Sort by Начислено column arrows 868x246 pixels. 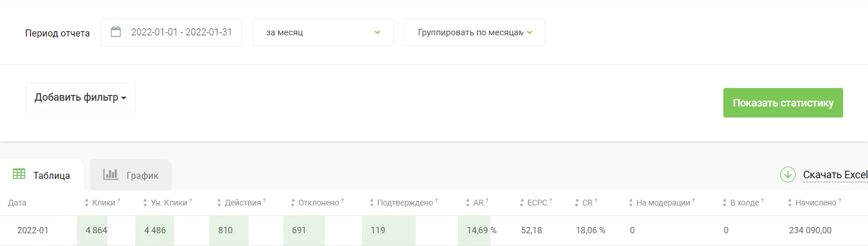click(x=791, y=203)
